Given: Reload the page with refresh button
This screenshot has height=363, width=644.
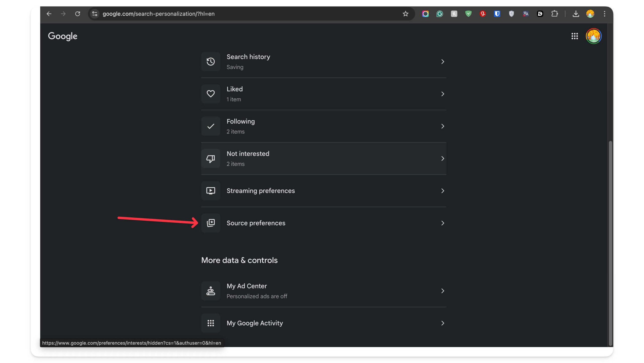Looking at the screenshot, I should [77, 14].
